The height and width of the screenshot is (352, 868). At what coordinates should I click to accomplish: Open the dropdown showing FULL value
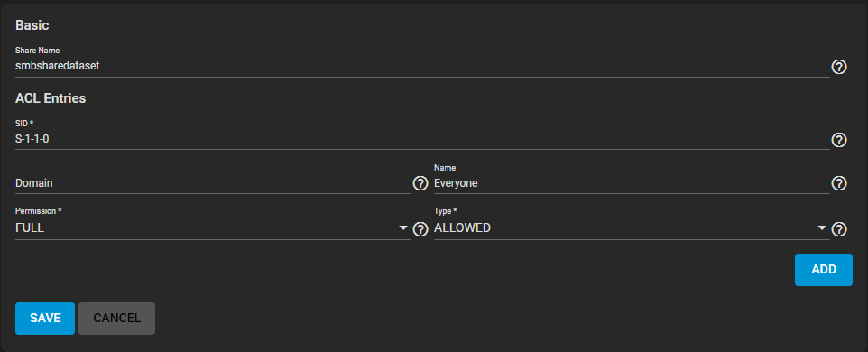tap(213, 228)
